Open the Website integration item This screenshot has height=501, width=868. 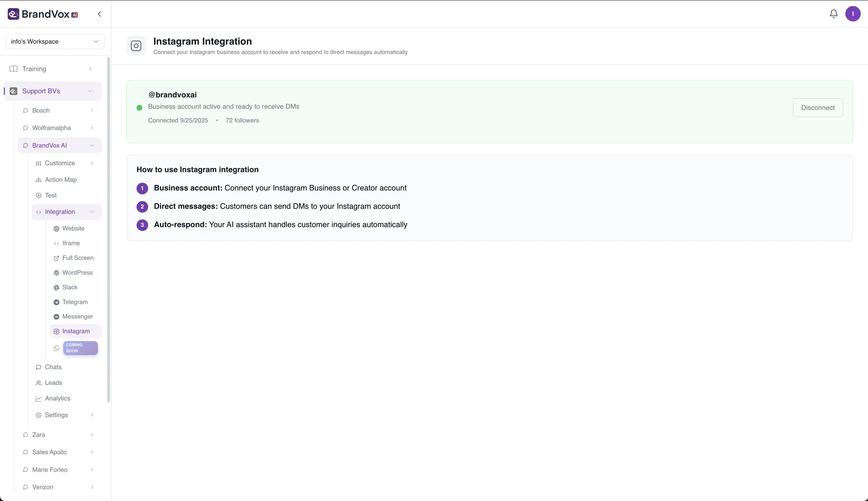click(x=76, y=229)
